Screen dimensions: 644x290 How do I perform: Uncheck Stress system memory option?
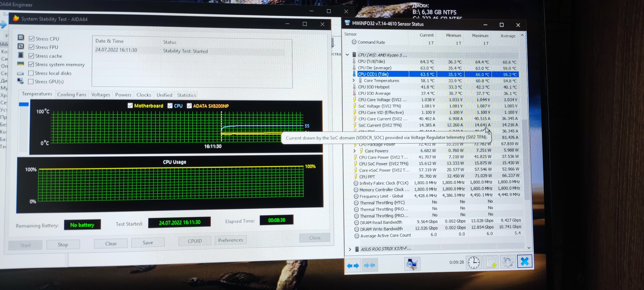click(x=31, y=64)
